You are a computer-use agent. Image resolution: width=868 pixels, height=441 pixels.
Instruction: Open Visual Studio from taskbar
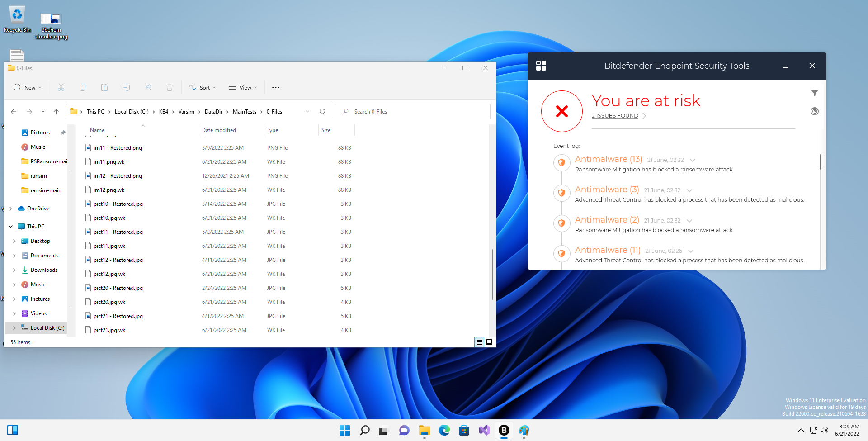point(484,430)
